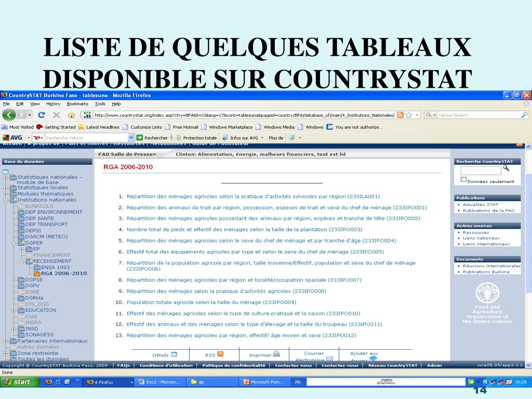
Task: Expand the Partenaires internationaux tree node
Action: point(5,341)
